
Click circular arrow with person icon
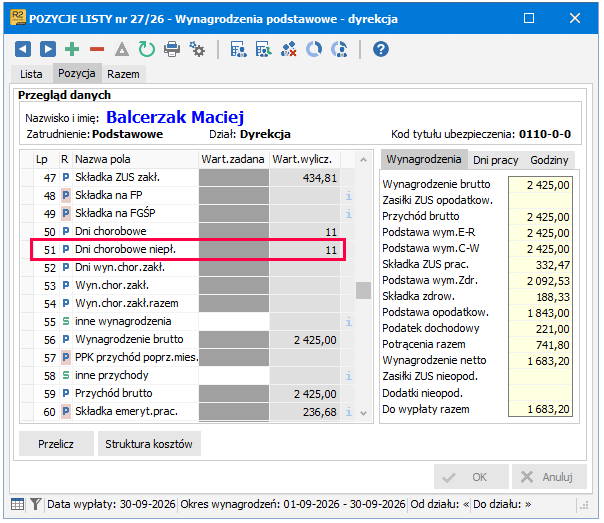pos(339,49)
